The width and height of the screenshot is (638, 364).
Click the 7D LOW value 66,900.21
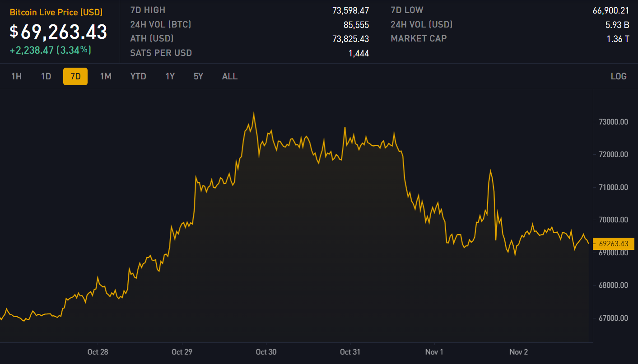pos(610,10)
